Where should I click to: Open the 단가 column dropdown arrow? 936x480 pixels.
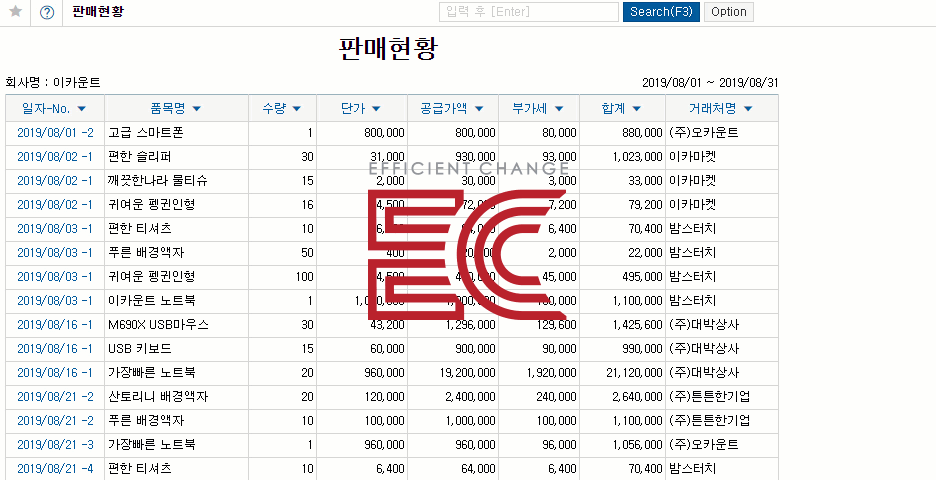pyautogui.click(x=376, y=109)
